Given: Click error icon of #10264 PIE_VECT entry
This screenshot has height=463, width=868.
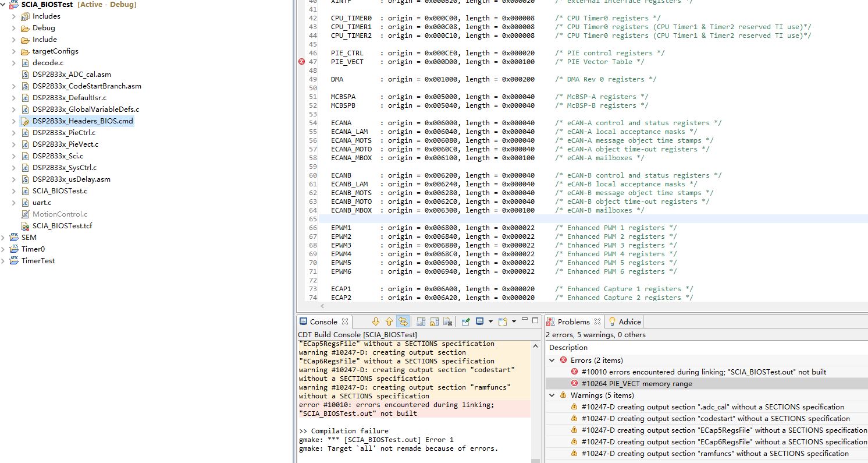Looking at the screenshot, I should (x=574, y=384).
